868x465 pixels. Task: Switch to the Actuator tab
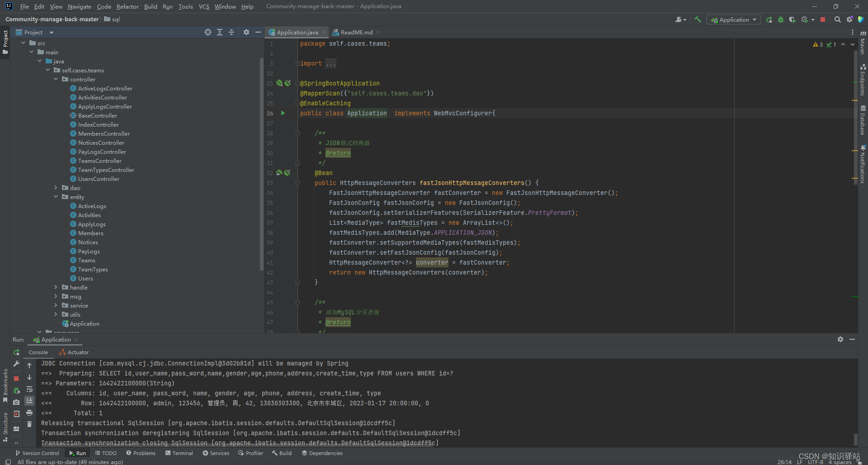74,352
